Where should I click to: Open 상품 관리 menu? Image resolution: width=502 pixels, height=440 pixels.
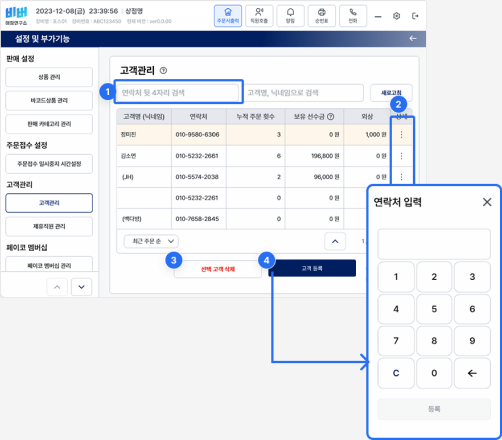point(49,77)
